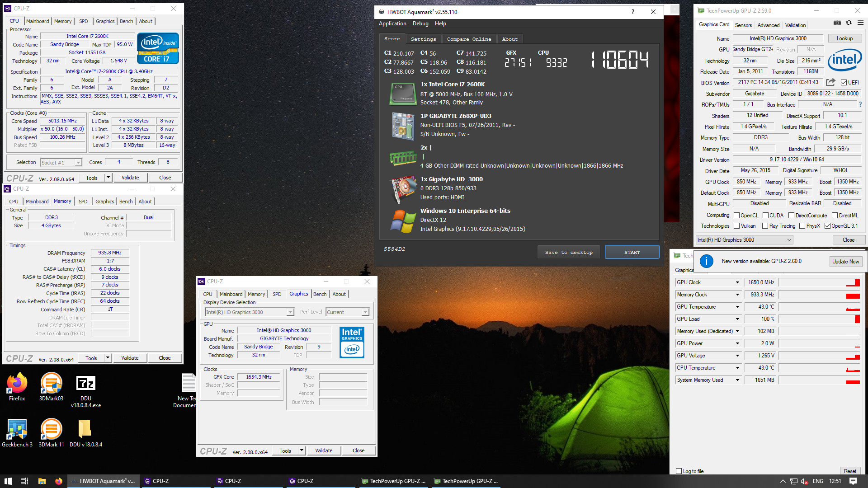The image size is (868, 488).
Task: Click START button in Aquamark
Action: [x=632, y=252]
